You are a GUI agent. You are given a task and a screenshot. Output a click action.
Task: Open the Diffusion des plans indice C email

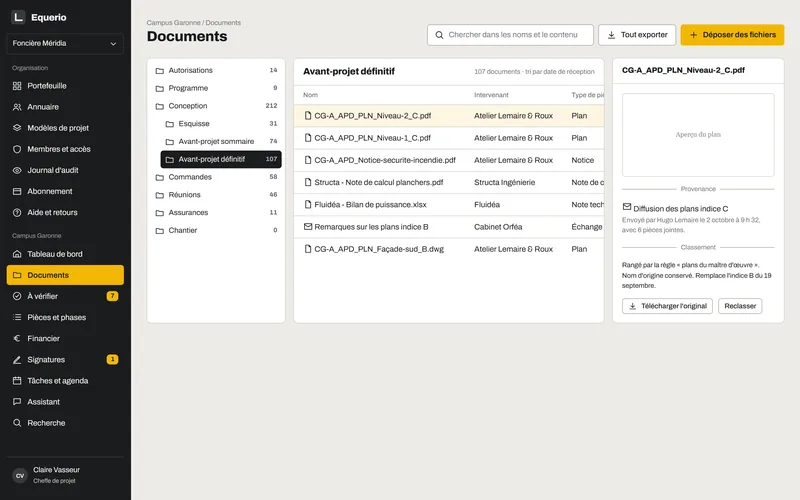tap(680, 209)
